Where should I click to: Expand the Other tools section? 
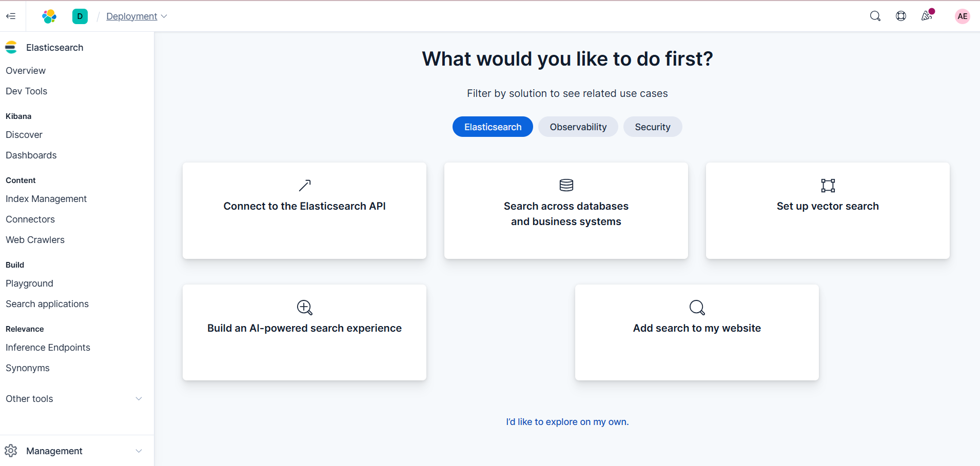139,399
